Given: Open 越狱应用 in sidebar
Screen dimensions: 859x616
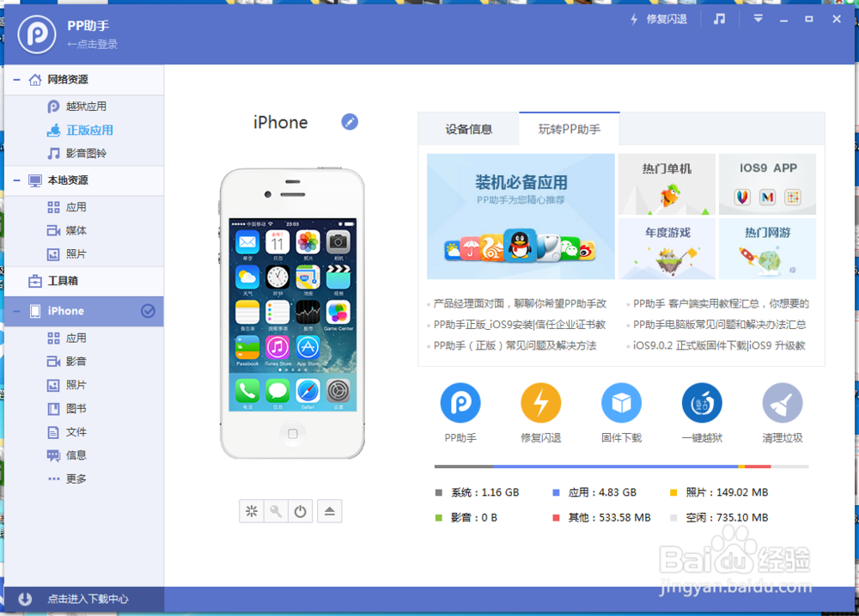Looking at the screenshot, I should (76, 107).
